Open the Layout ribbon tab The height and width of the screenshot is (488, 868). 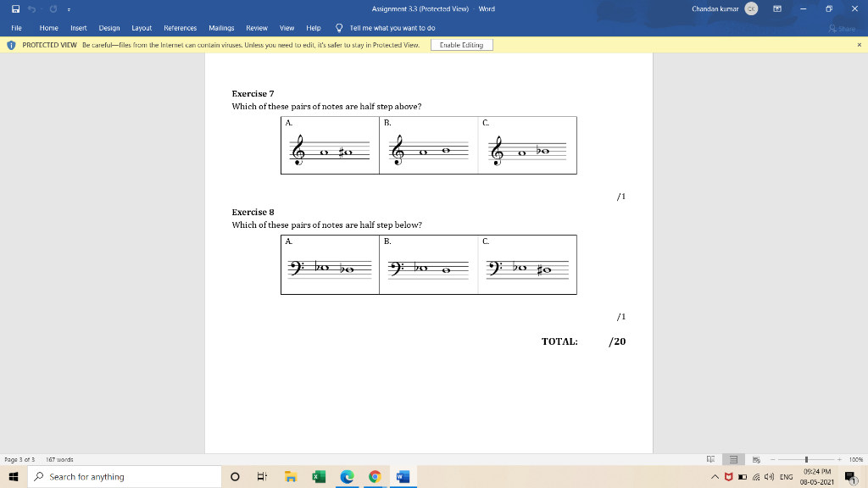[x=142, y=28]
